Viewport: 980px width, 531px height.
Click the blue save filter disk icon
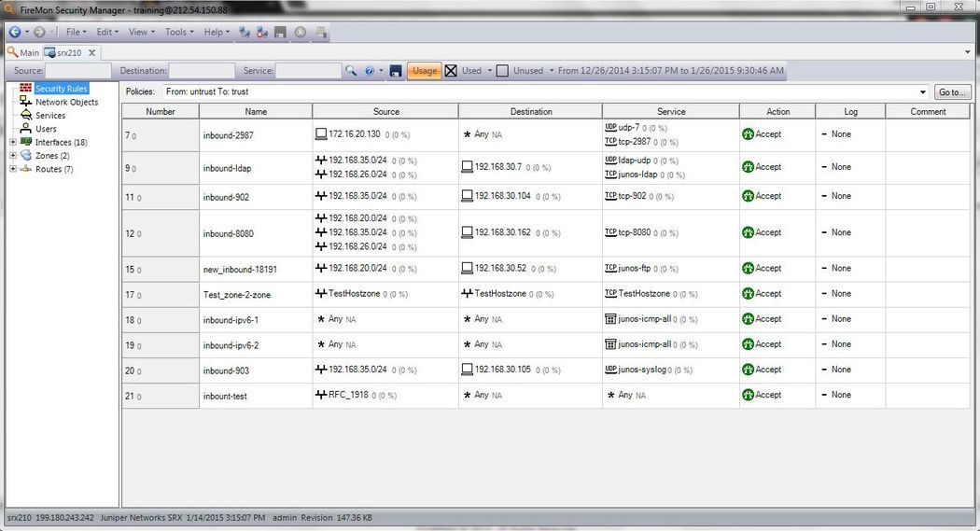[396, 71]
